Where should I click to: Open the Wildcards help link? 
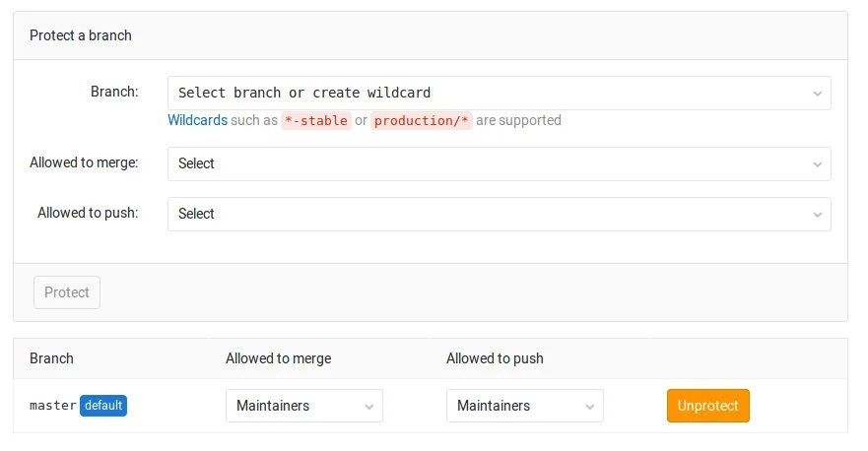pyautogui.click(x=197, y=120)
